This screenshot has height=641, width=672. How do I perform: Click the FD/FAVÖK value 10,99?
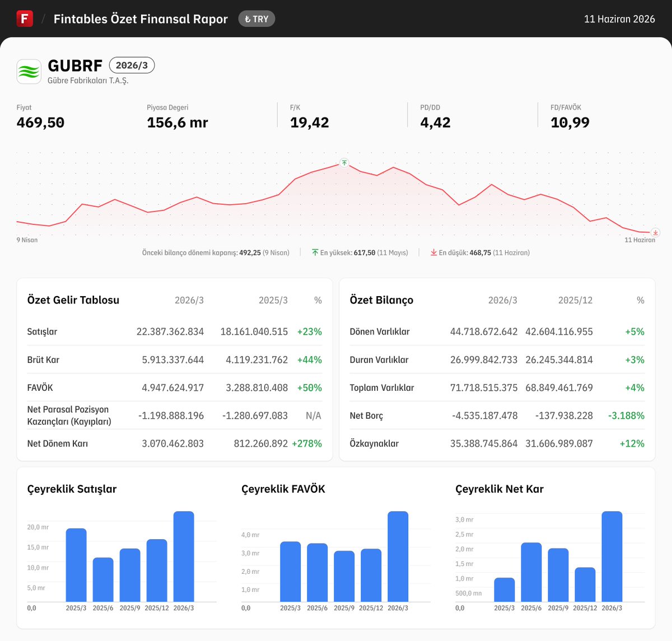pyautogui.click(x=570, y=123)
